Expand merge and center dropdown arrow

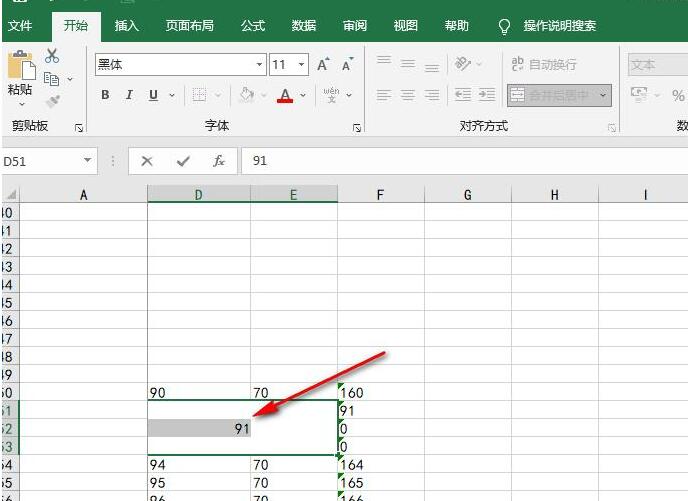point(603,95)
